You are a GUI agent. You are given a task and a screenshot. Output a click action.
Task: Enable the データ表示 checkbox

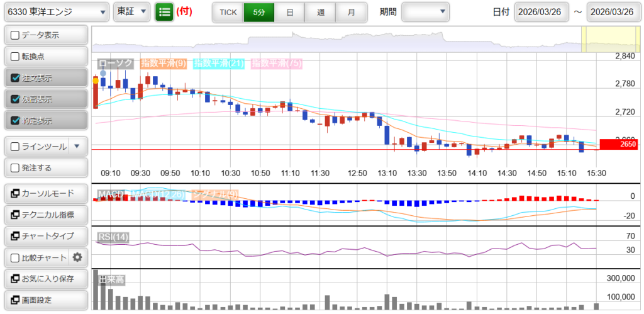tap(16, 35)
